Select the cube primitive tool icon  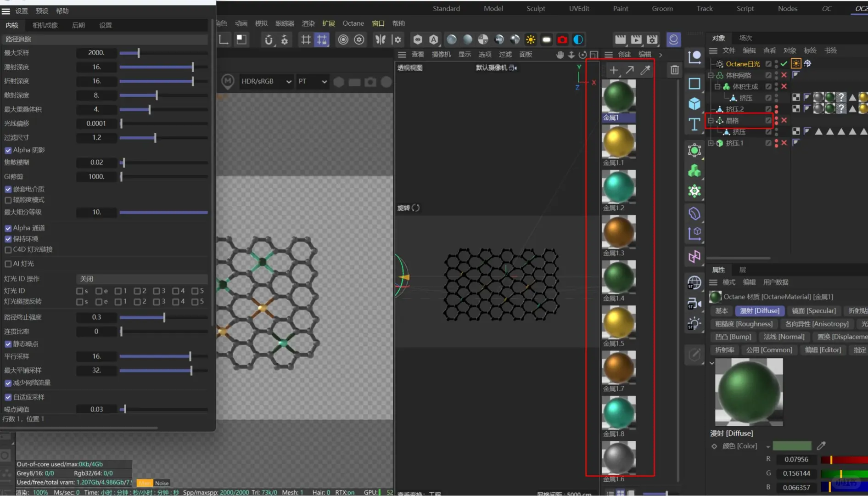694,104
